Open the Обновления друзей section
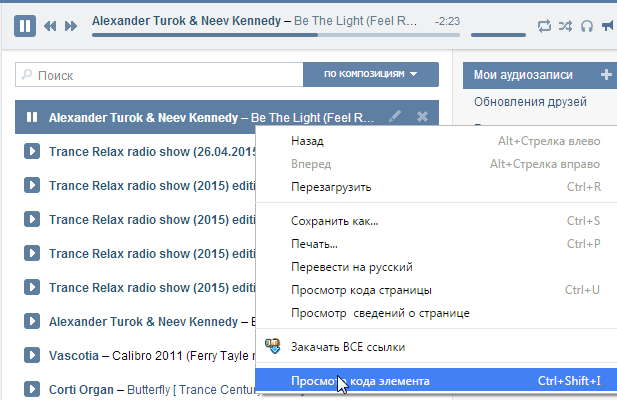The image size is (617, 400). pyautogui.click(x=530, y=102)
